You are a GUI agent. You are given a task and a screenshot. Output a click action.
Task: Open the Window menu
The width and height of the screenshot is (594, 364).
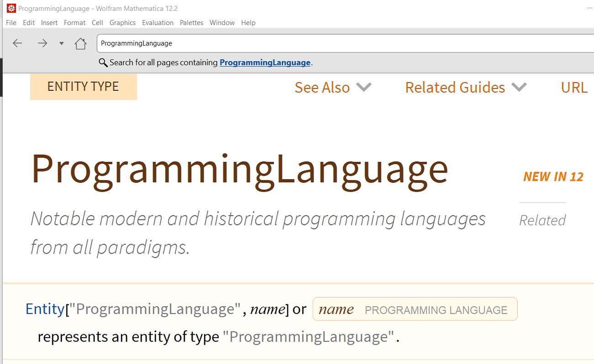coord(222,22)
